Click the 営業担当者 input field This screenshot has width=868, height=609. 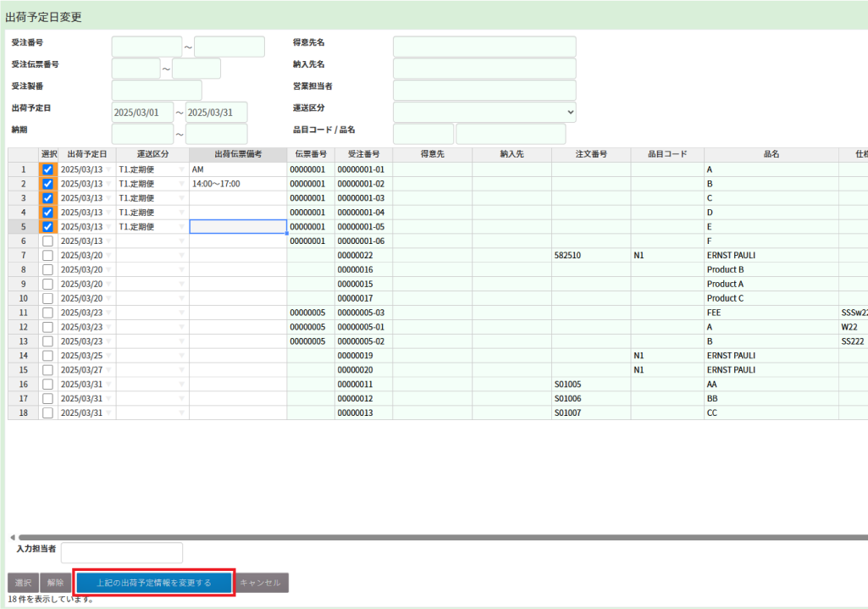(x=484, y=91)
